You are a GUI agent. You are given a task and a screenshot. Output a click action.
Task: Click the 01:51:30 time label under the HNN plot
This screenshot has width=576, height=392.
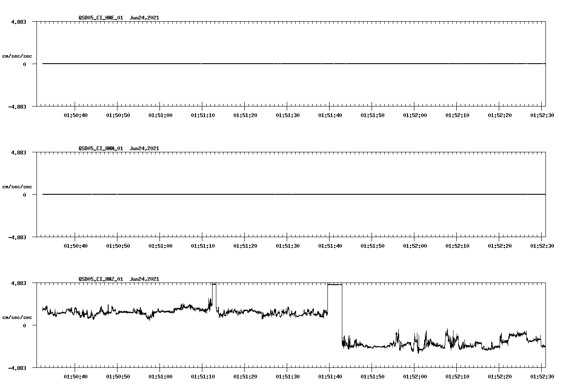[288, 246]
